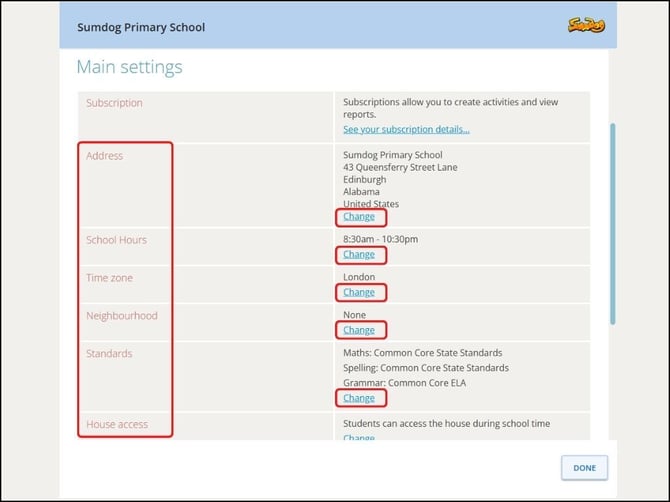Select the Time zone row label
670x502 pixels.
pos(109,278)
